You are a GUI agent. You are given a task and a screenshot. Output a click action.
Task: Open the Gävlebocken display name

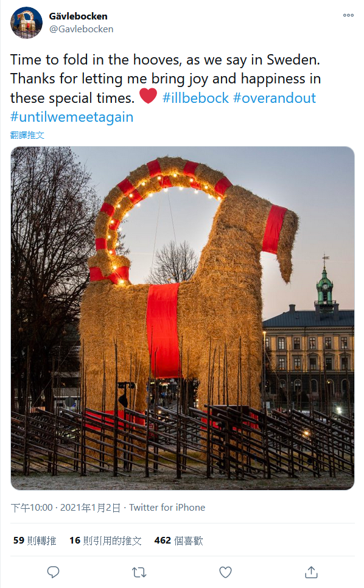pyautogui.click(x=78, y=16)
